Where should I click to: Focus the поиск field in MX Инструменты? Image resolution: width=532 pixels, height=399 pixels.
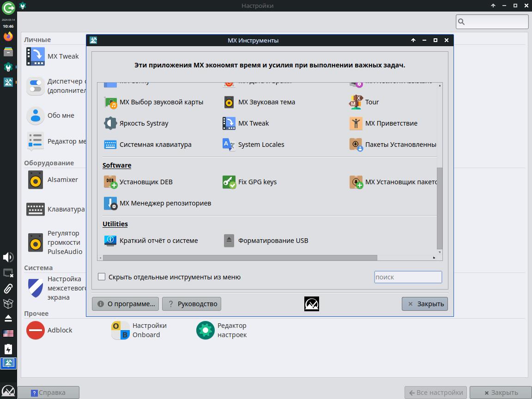[408, 277]
